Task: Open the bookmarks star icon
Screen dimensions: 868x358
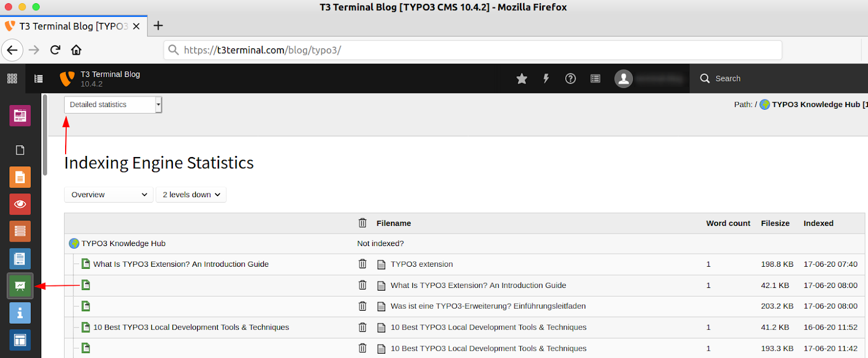Action: [x=522, y=79]
